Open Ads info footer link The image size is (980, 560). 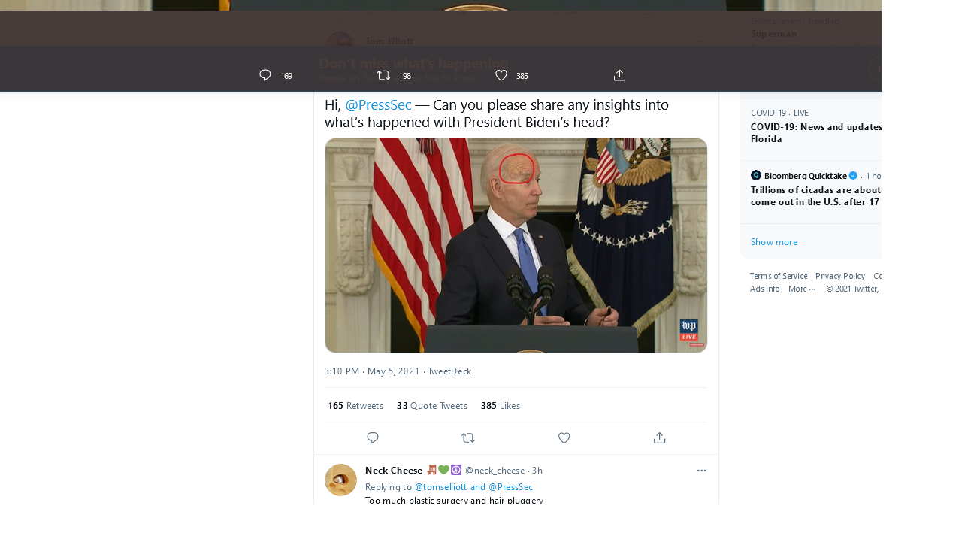(765, 289)
